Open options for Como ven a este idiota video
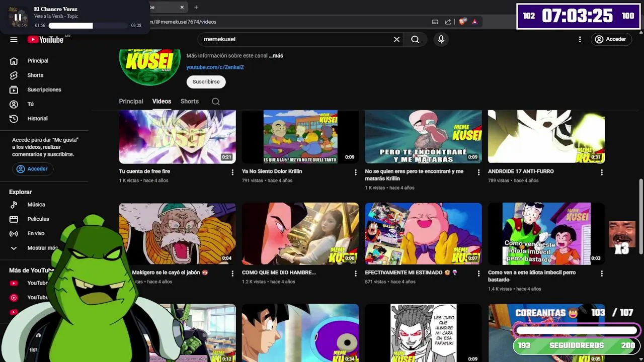Image resolution: width=644 pixels, height=362 pixels. (x=602, y=274)
